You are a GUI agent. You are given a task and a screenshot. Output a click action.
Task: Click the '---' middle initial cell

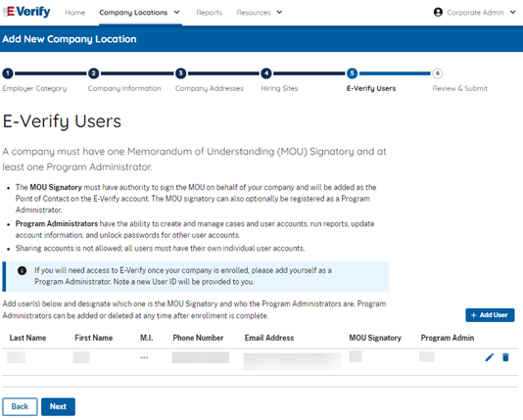click(x=144, y=357)
